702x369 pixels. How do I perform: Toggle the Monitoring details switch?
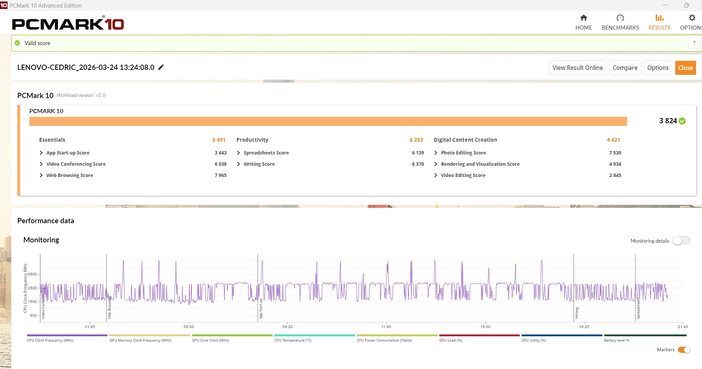[681, 241]
